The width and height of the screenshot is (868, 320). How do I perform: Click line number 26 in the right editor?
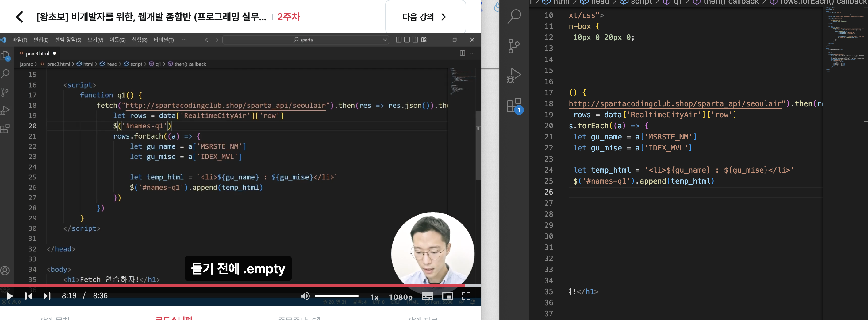(549, 192)
